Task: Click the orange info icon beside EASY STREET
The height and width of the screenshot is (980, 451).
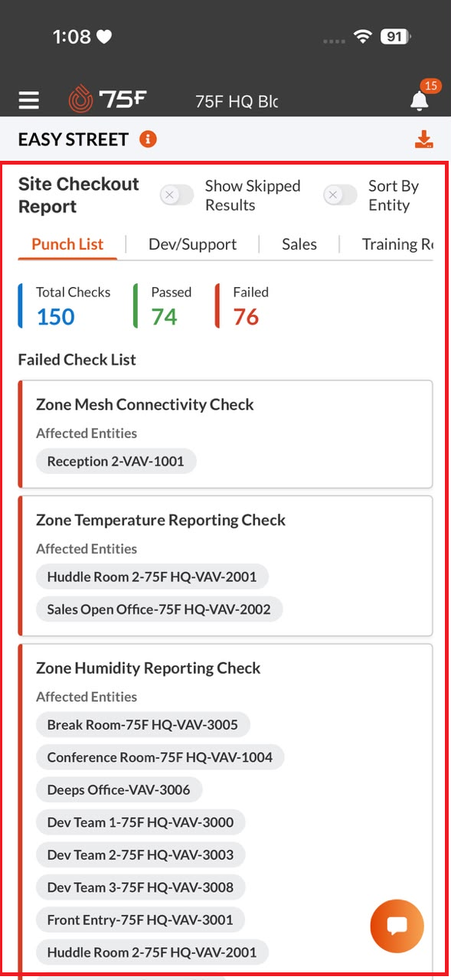Action: pyautogui.click(x=148, y=139)
